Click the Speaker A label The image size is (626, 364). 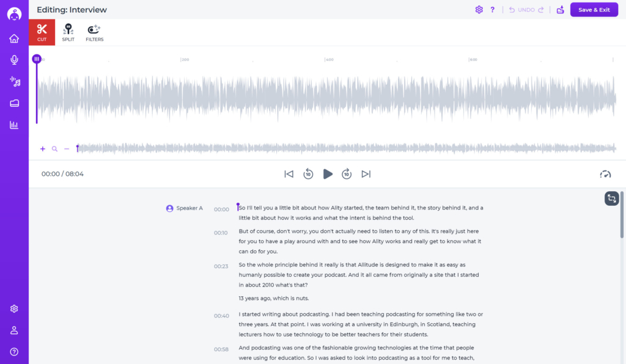tap(190, 208)
